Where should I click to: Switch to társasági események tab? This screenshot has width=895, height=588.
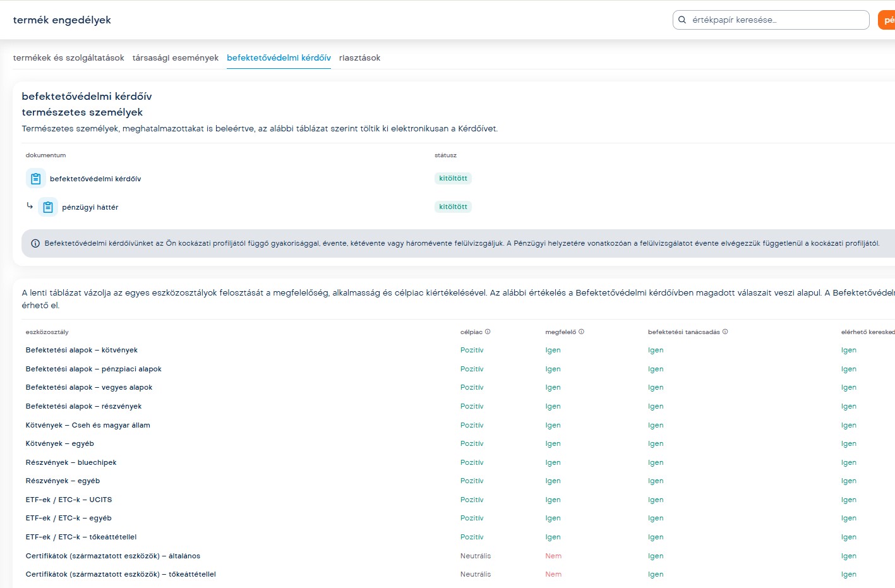pos(175,58)
